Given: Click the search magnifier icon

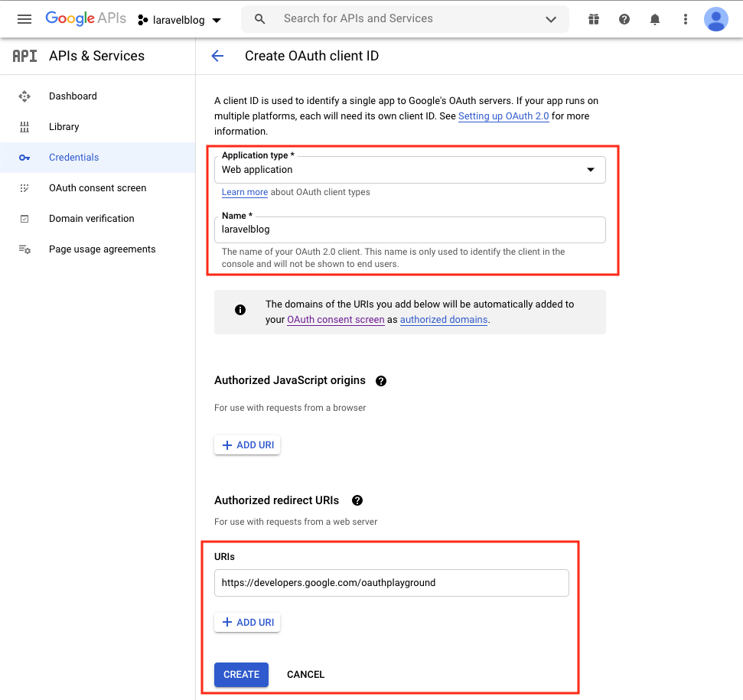Looking at the screenshot, I should [259, 19].
